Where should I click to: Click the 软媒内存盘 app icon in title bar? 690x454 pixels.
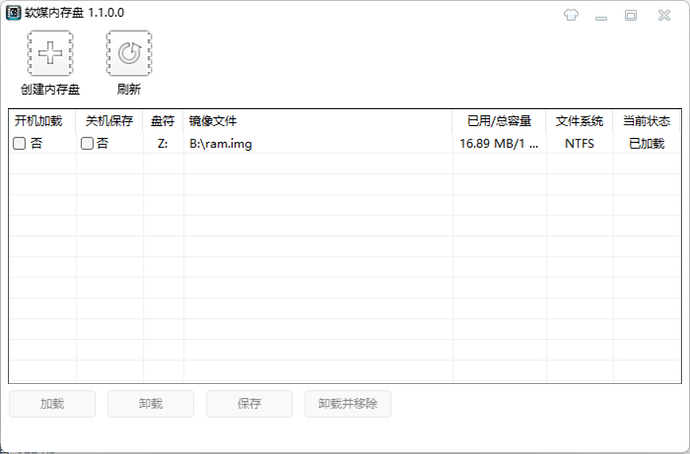point(14,15)
